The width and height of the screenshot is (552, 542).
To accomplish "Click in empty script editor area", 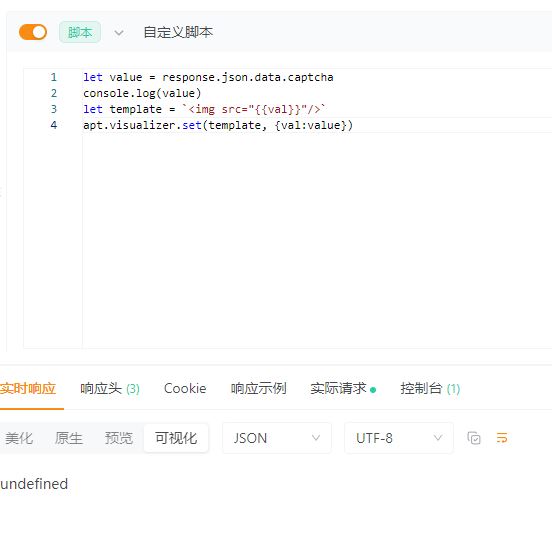I will point(317,239).
